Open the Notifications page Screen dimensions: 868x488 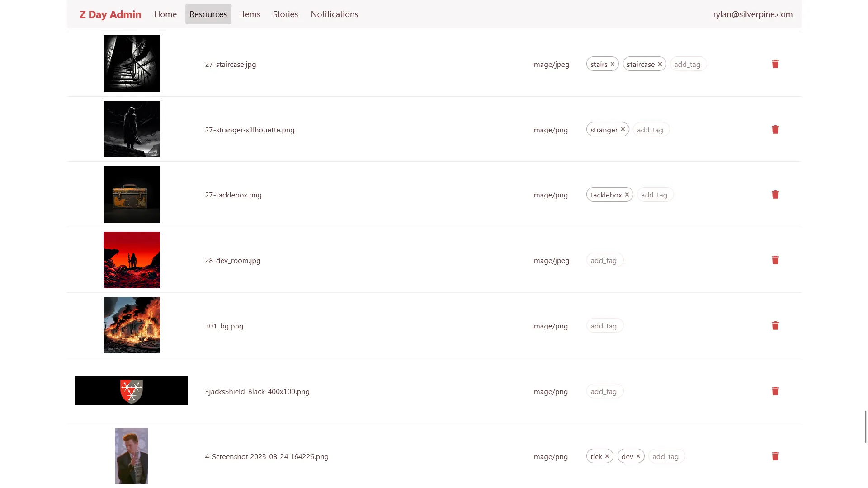pos(335,14)
